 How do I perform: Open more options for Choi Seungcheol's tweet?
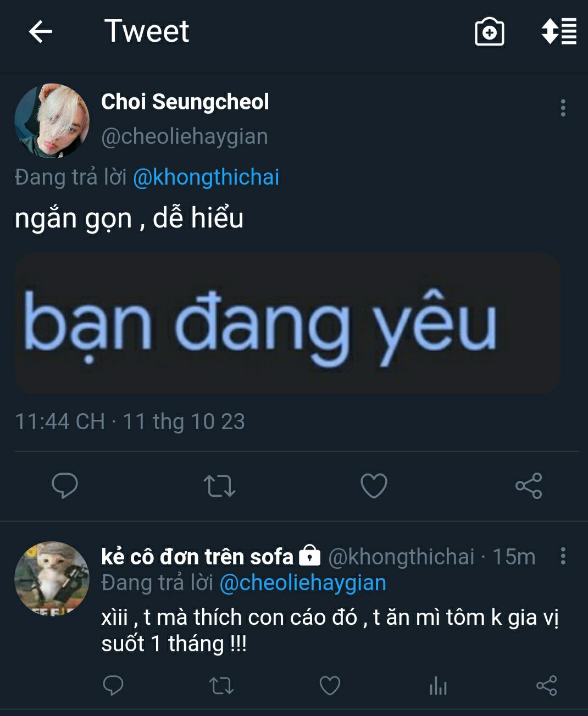tap(563, 108)
